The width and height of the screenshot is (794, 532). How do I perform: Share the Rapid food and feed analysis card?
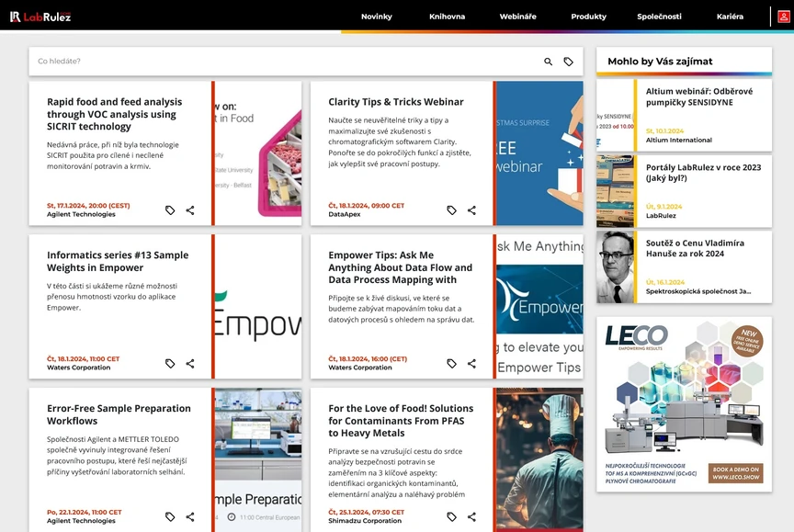pyautogui.click(x=190, y=210)
